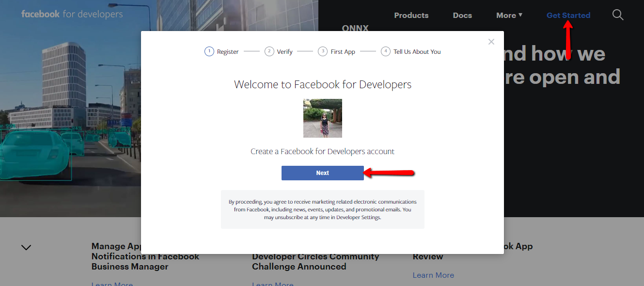Open Learn More under the Review article
The height and width of the screenshot is (286, 644).
pyautogui.click(x=433, y=275)
